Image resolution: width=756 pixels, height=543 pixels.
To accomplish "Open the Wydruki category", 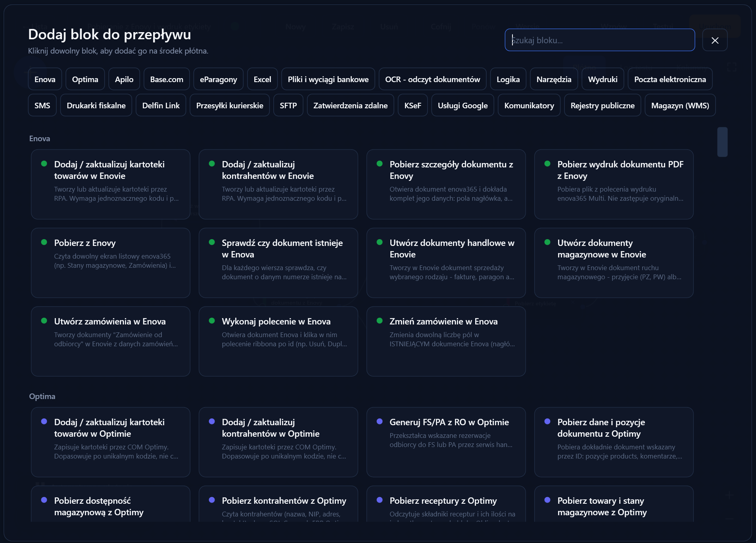I will tap(602, 79).
